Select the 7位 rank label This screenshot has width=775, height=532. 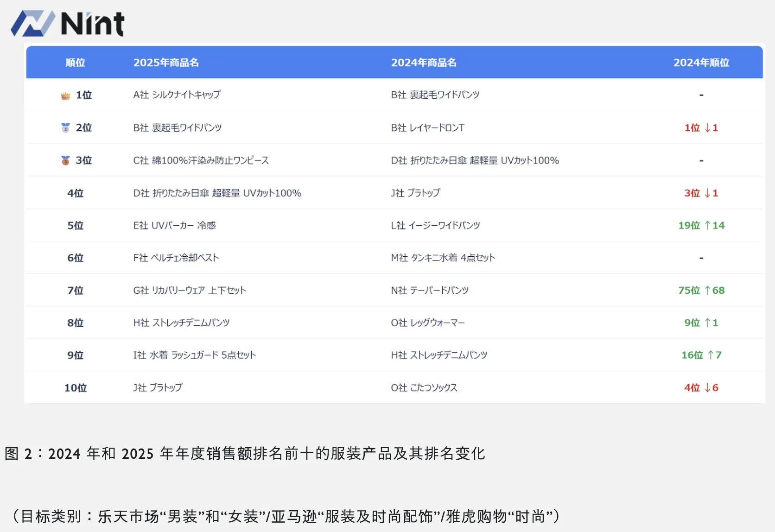76,290
